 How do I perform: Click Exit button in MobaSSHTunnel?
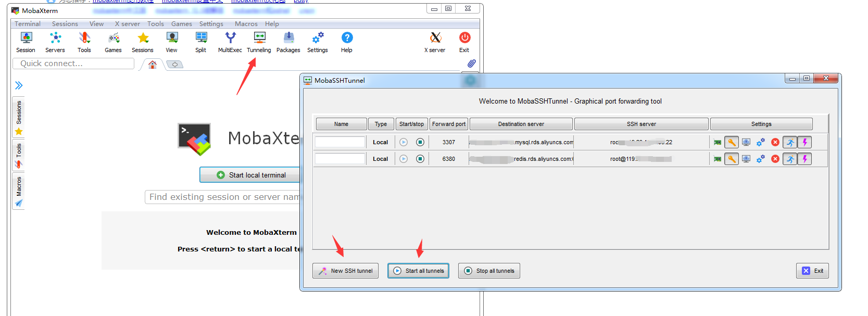click(812, 271)
